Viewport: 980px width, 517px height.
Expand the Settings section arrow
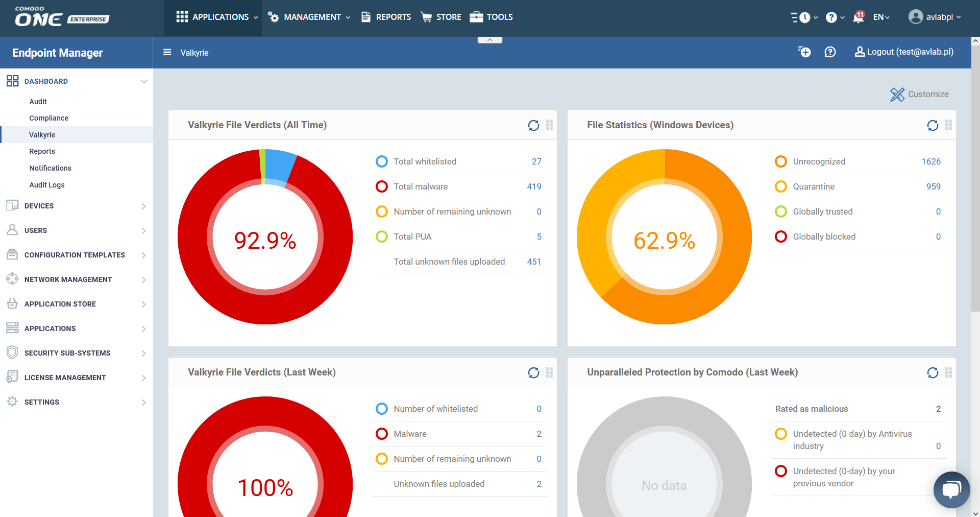(x=144, y=402)
